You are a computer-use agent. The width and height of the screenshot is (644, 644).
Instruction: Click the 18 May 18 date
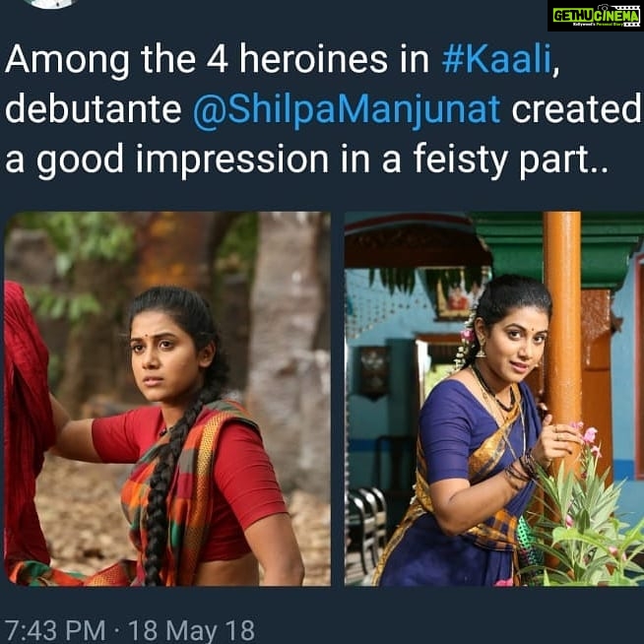coord(191,629)
